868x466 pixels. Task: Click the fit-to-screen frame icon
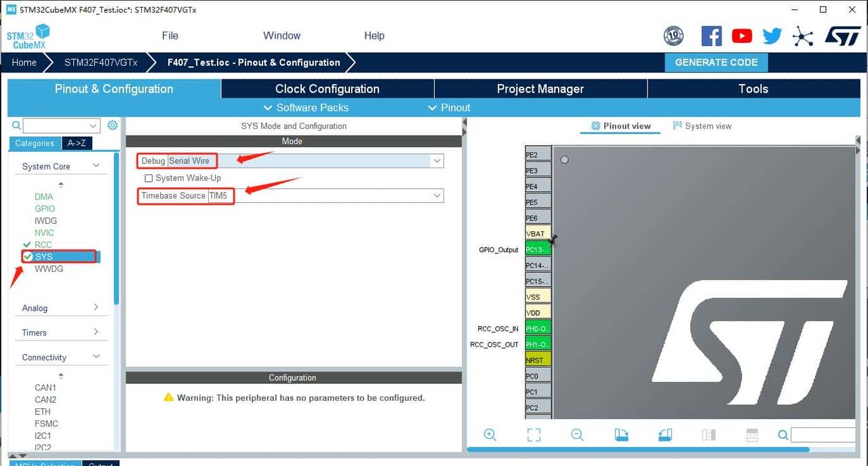[534, 435]
